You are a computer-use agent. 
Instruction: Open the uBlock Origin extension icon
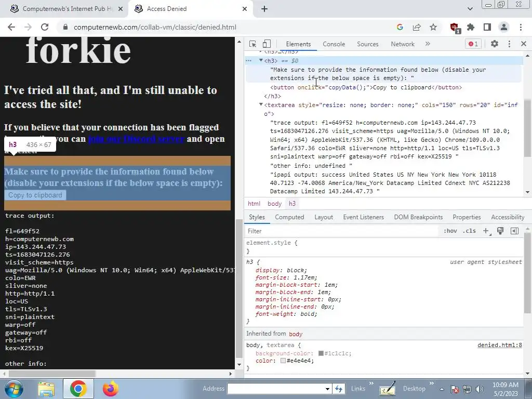[455, 28]
